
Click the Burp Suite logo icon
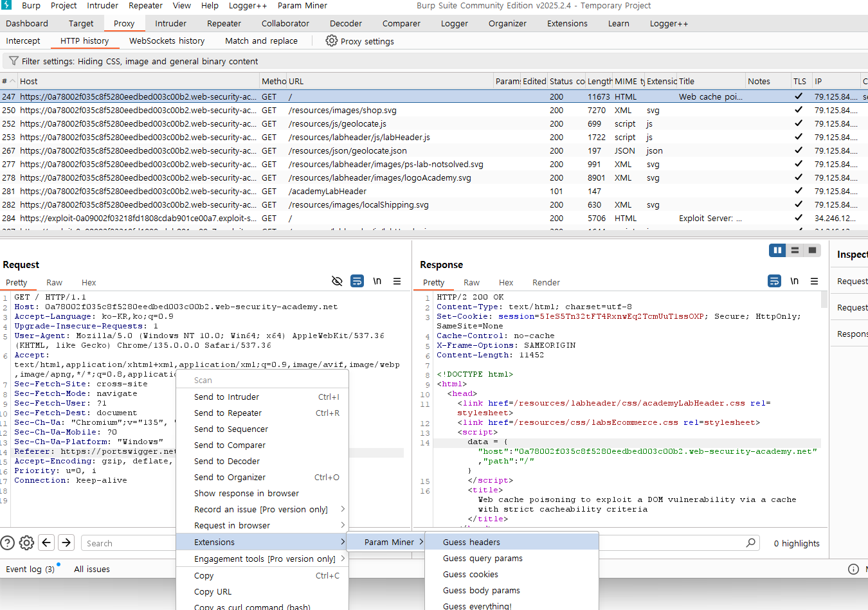click(x=6, y=5)
